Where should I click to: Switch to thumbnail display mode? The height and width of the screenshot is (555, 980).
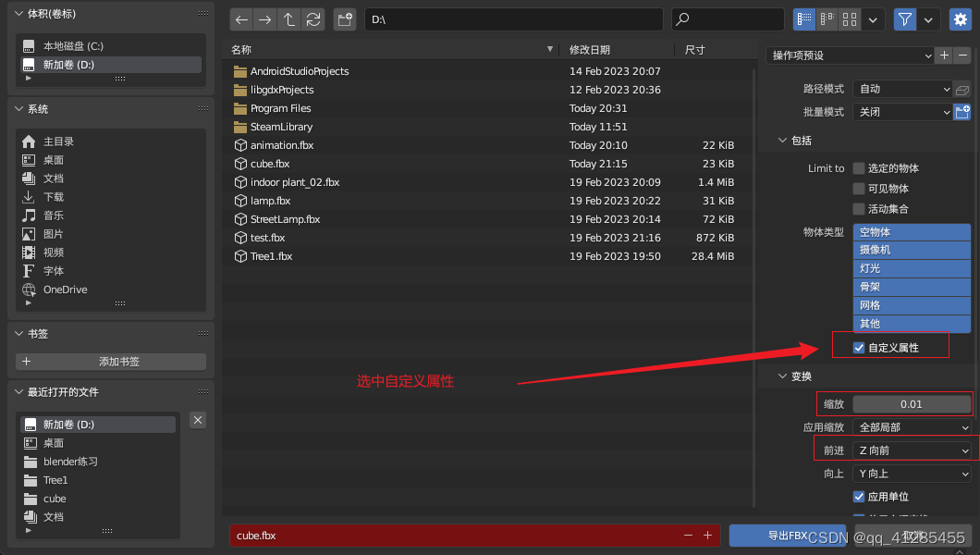(850, 20)
